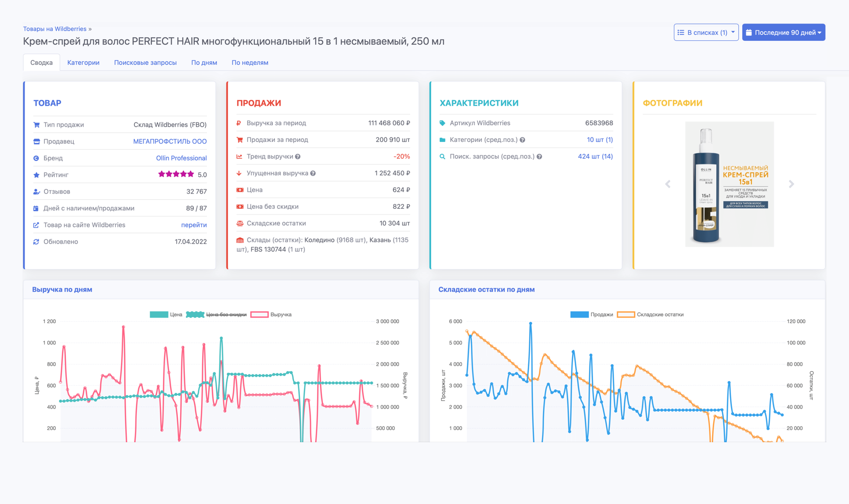Click the five-star rating display

[176, 174]
